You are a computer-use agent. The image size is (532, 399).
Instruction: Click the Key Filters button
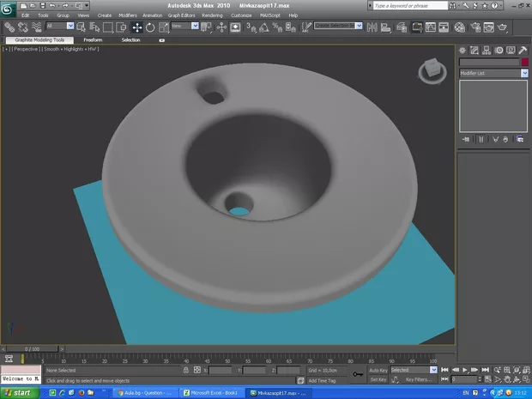point(420,378)
